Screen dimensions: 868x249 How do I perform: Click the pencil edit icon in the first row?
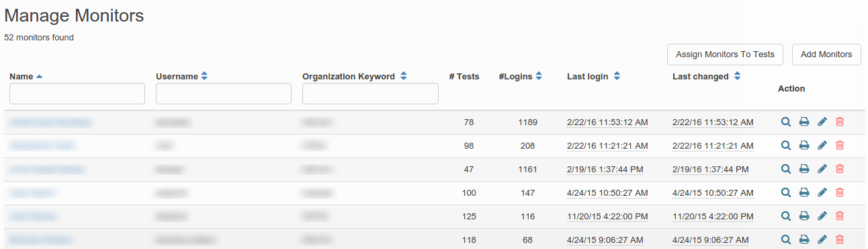[x=822, y=122]
